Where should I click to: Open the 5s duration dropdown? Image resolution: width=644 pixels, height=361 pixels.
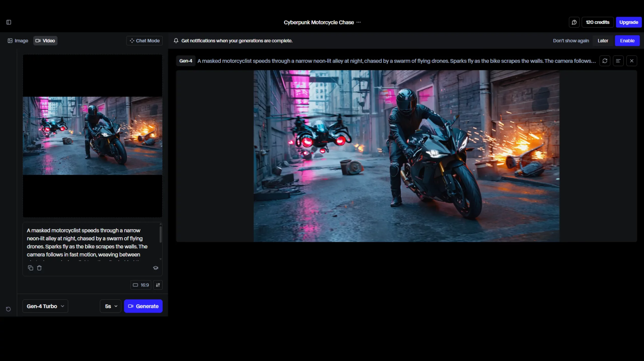pos(111,306)
